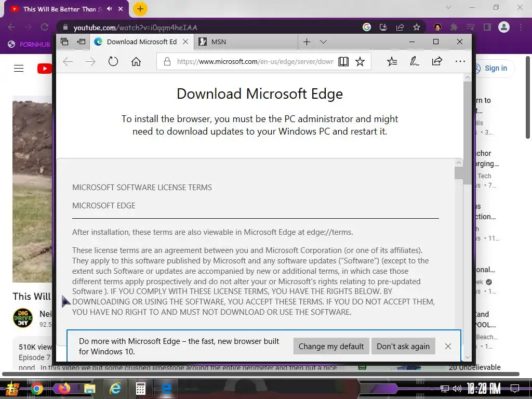Add notes with the pen icon in Edge

[414, 61]
